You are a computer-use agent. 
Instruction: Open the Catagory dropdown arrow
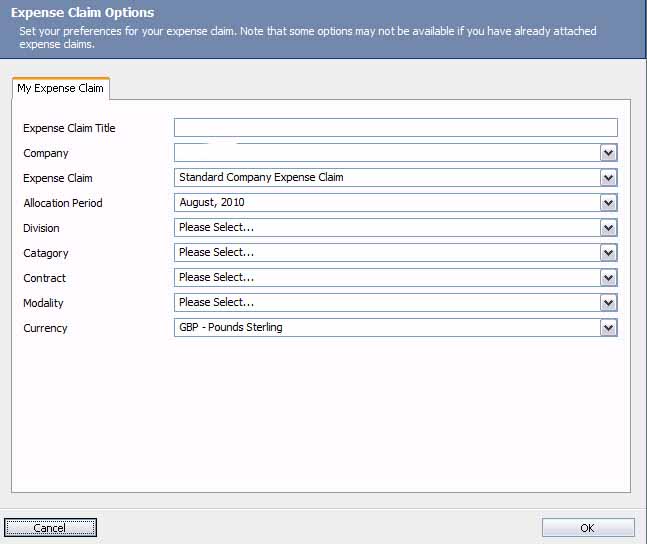pos(608,253)
